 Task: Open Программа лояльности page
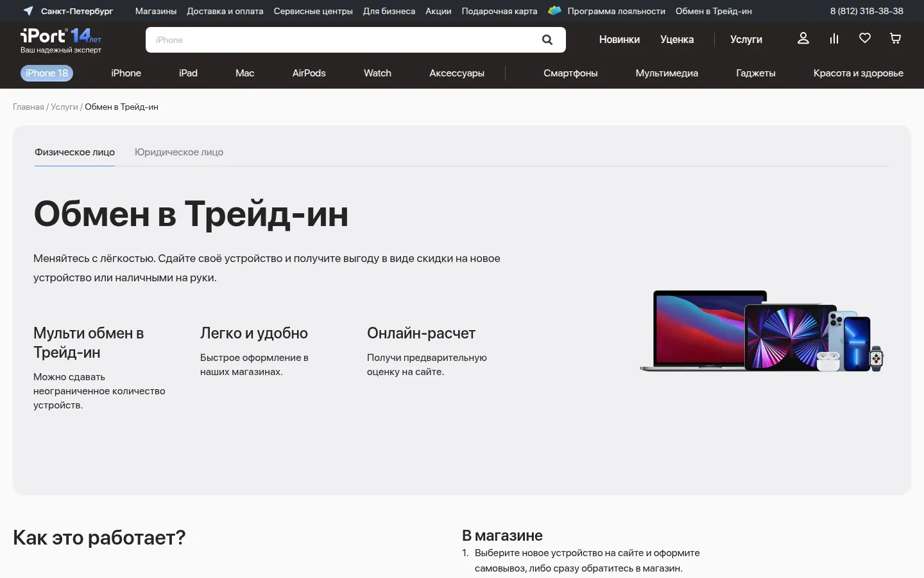[616, 11]
